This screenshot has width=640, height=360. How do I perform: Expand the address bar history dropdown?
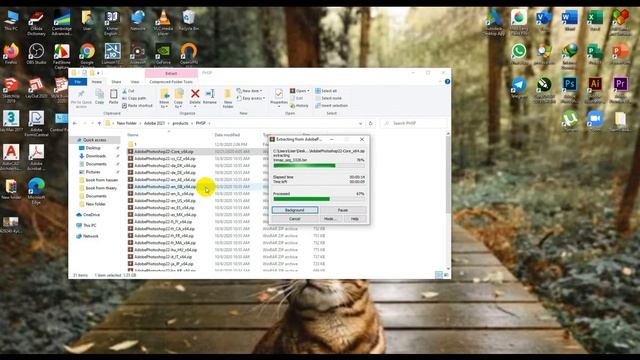tap(360, 123)
